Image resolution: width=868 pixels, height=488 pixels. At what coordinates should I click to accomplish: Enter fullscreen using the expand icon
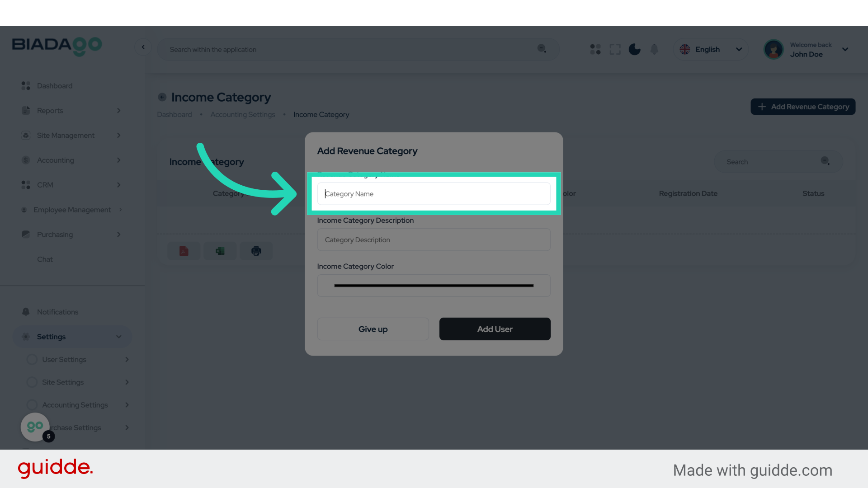(x=615, y=49)
